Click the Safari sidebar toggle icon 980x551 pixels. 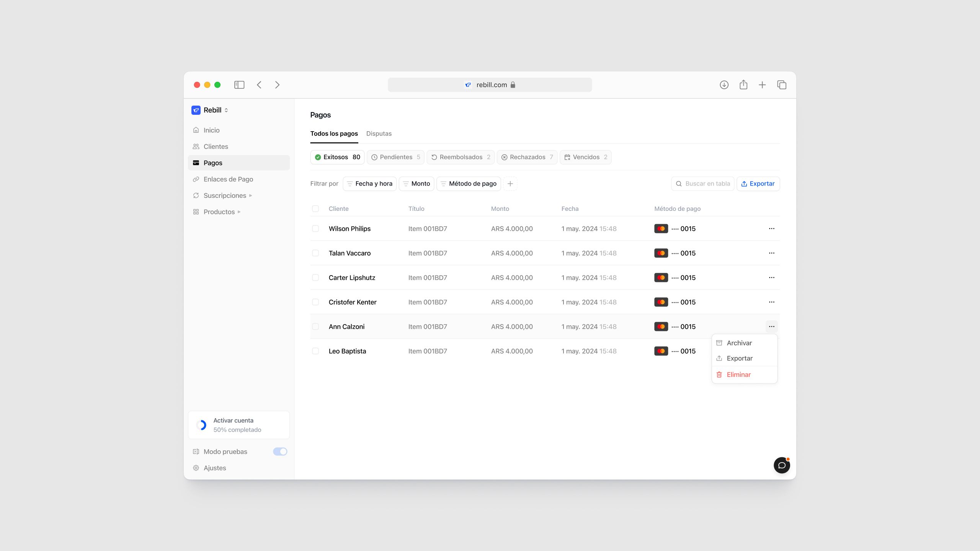coord(239,85)
